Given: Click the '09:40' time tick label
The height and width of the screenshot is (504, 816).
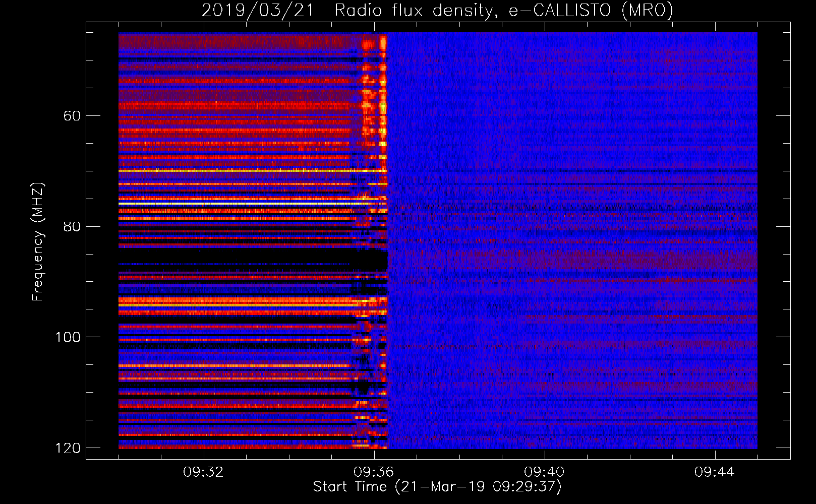Looking at the screenshot, I should tap(544, 472).
